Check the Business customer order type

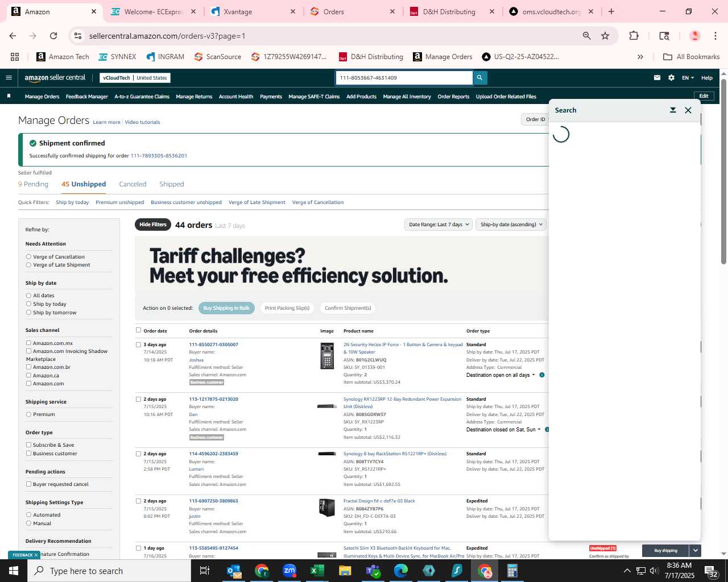pos(28,453)
